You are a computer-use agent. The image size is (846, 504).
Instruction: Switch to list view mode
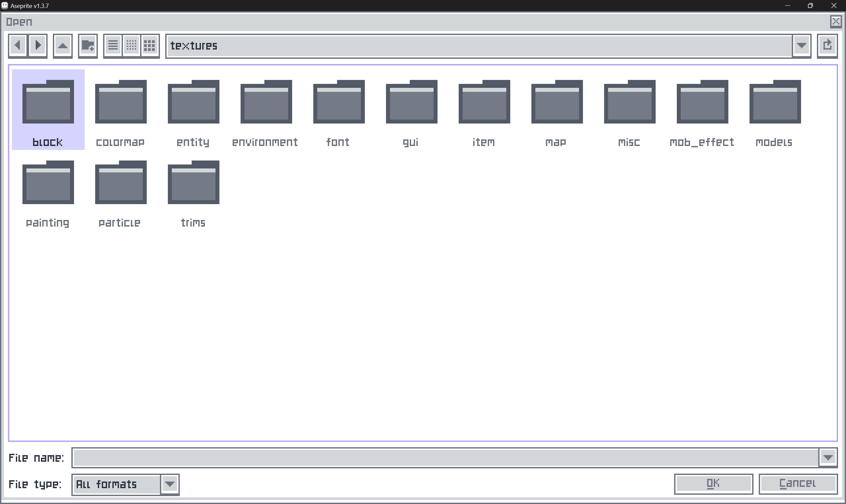[113, 46]
